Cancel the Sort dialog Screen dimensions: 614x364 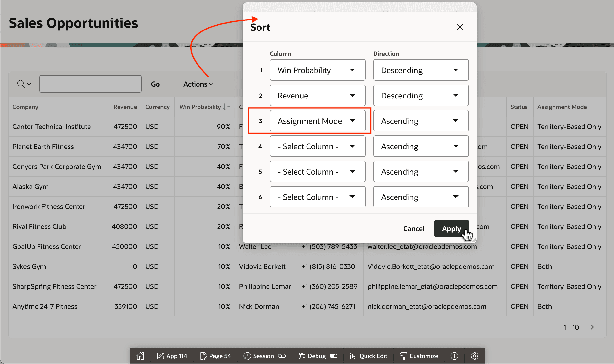click(x=414, y=228)
